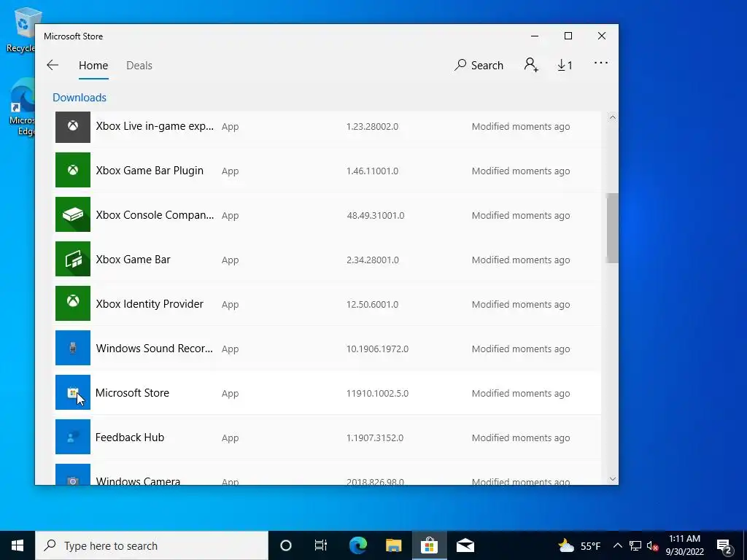Click version 10.1906.1972.0

coord(377,349)
